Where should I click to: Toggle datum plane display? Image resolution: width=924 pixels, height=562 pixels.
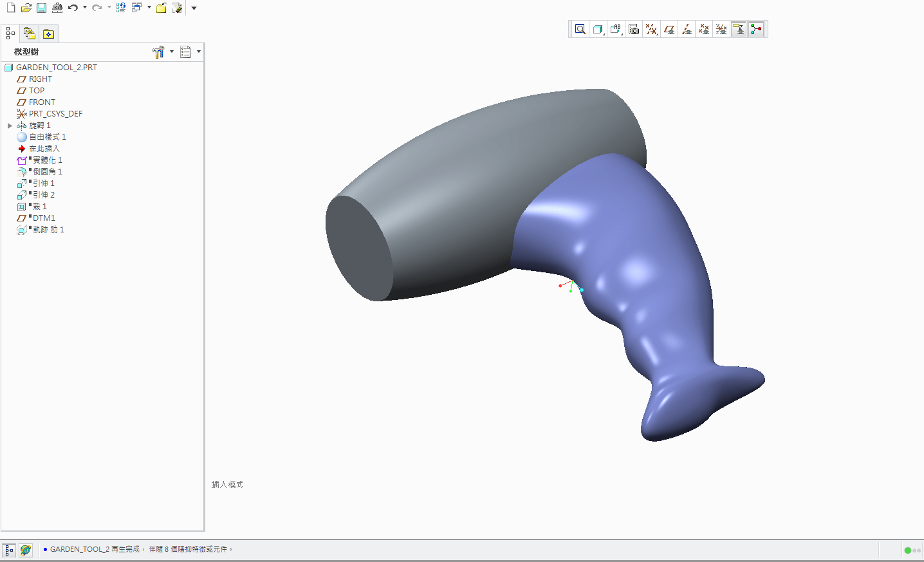(x=669, y=29)
